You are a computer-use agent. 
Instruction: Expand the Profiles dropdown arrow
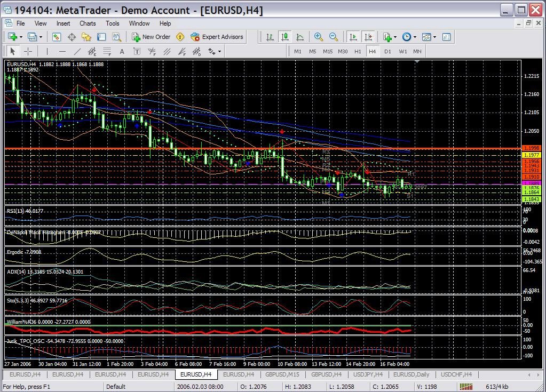point(41,37)
